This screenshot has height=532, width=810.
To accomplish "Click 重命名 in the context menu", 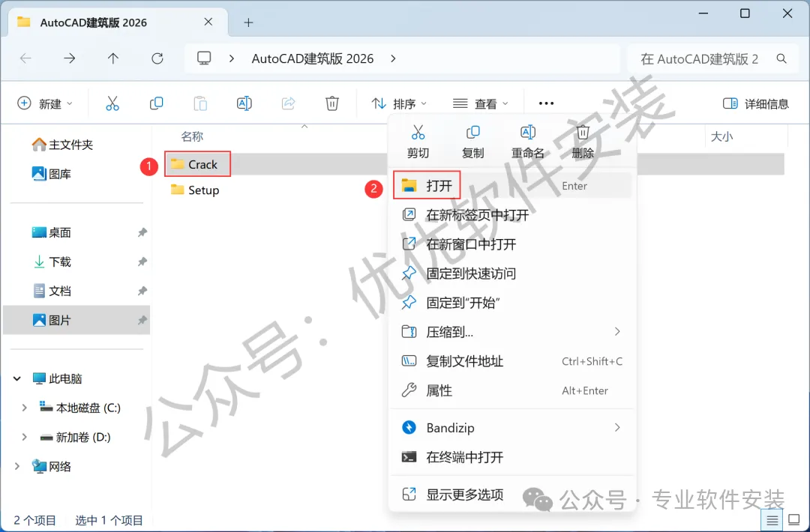I will pos(527,142).
